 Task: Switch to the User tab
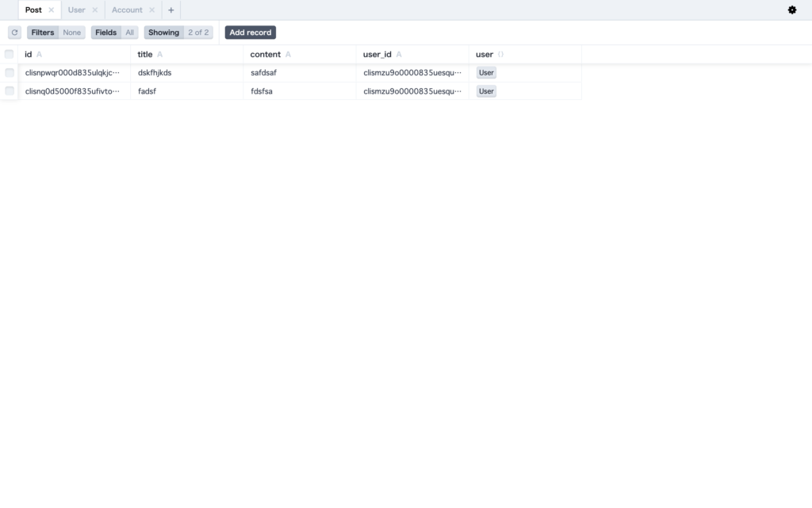[76, 10]
